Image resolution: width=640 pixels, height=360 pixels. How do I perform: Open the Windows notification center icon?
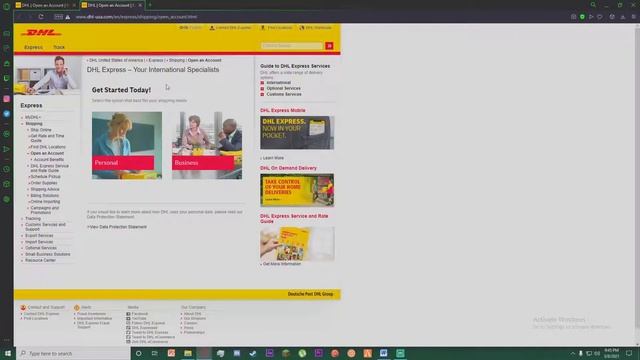pos(629,353)
